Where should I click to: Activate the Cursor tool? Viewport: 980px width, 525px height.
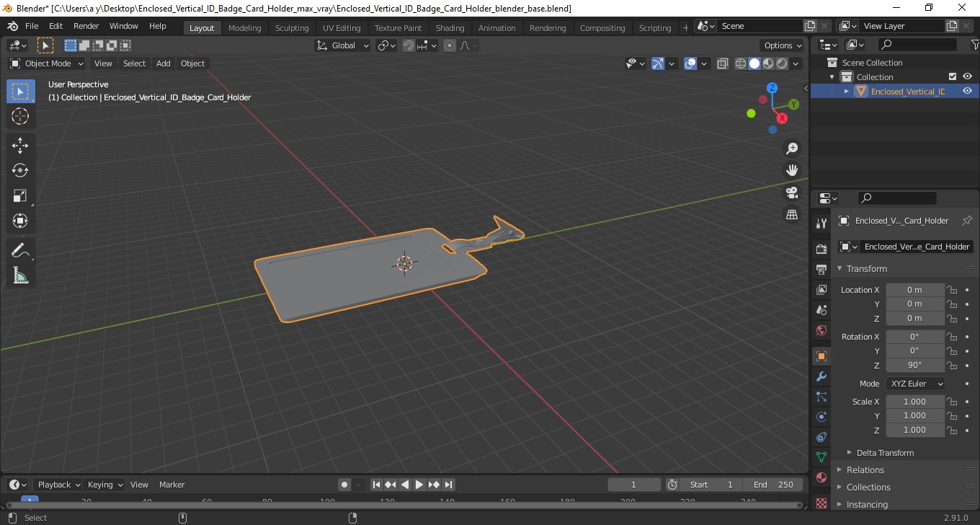[x=20, y=116]
